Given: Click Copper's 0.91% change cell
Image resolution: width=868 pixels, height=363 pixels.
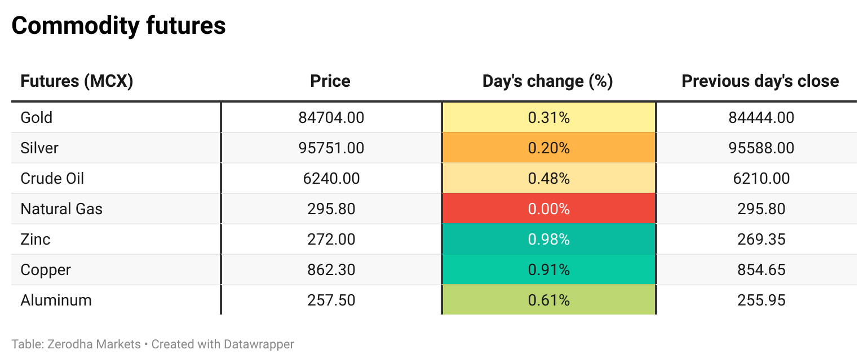Looking at the screenshot, I should click(x=548, y=269).
